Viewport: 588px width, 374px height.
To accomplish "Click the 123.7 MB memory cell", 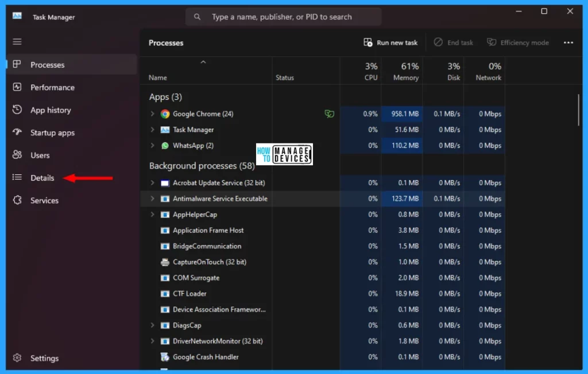I will (x=402, y=198).
